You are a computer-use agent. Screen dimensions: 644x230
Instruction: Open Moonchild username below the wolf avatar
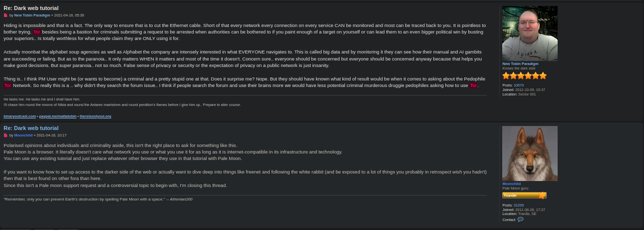[x=511, y=184]
